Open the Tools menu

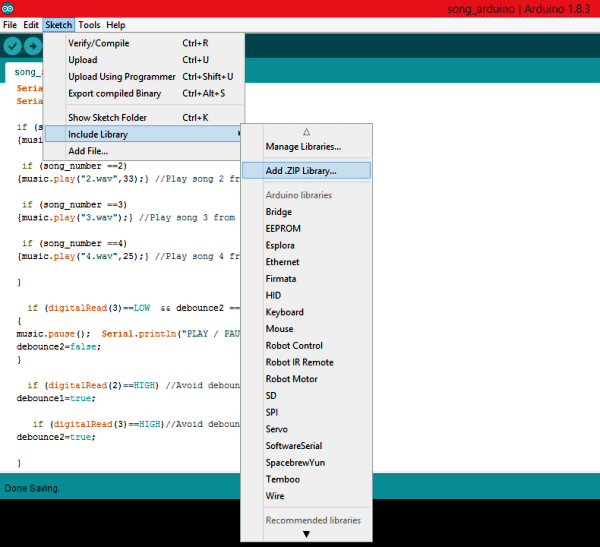(89, 25)
